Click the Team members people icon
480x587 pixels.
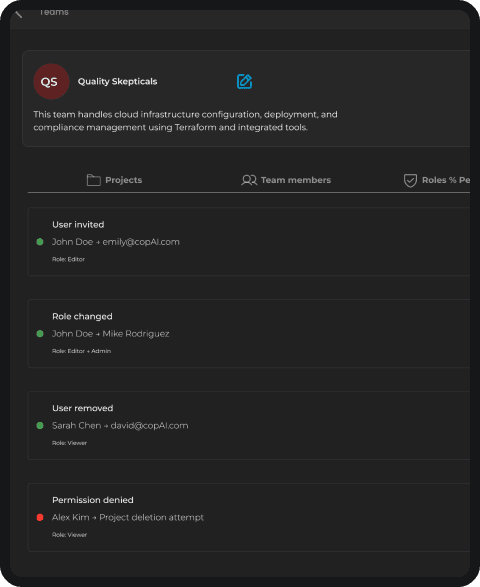[249, 180]
